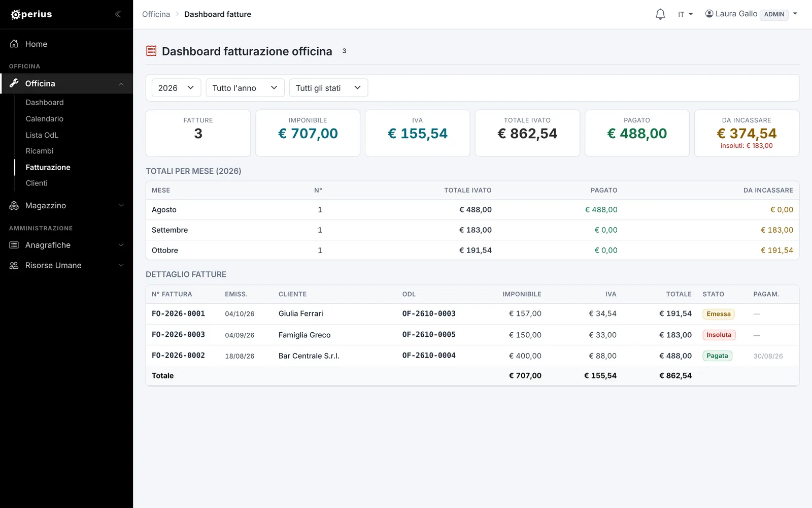The image size is (812, 508).
Task: Open Lista OdL in sidebar
Action: (42, 135)
